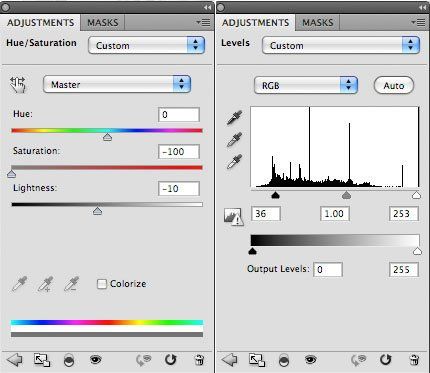This screenshot has height=373, width=430.
Task: Click the Hue value field
Action: pyautogui.click(x=179, y=115)
